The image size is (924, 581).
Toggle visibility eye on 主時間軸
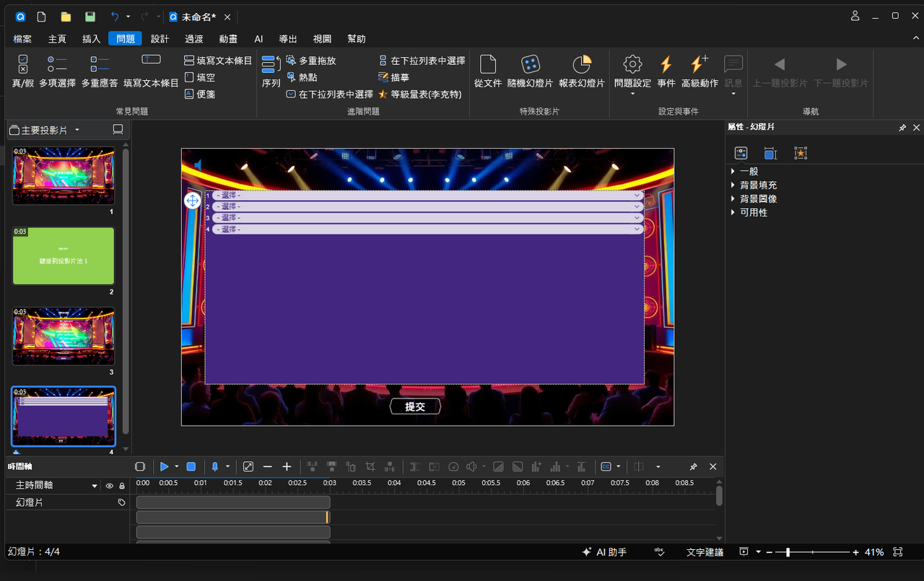pyautogui.click(x=110, y=486)
